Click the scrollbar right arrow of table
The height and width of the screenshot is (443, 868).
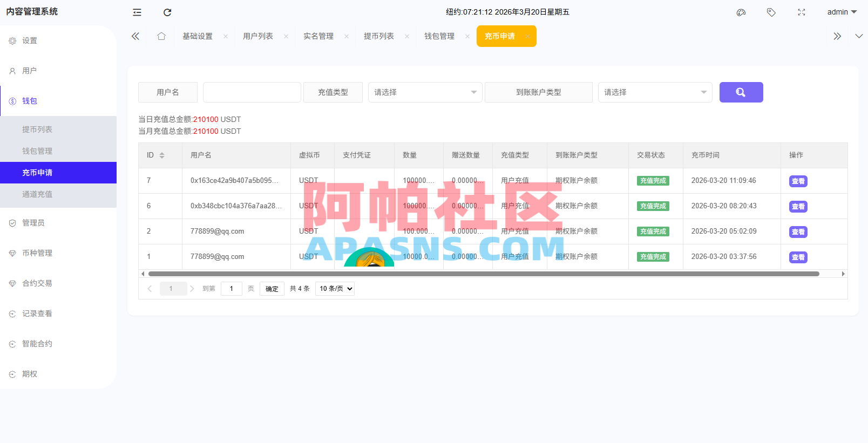pyautogui.click(x=843, y=274)
